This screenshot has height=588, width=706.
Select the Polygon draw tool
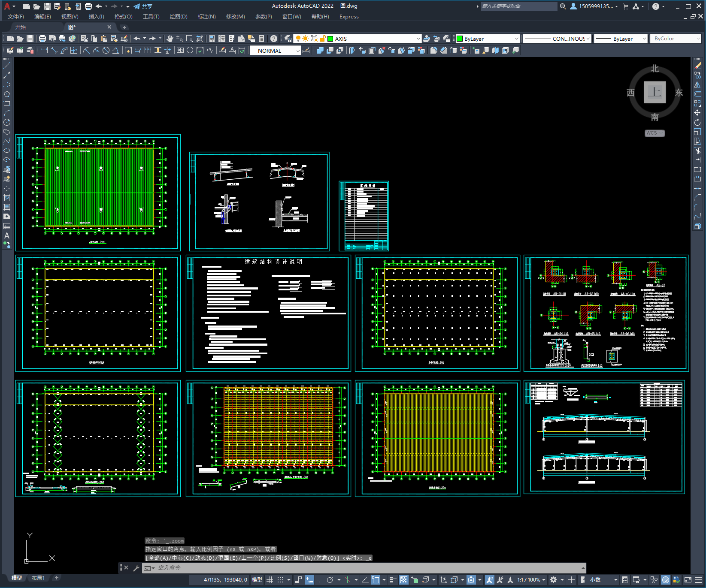pos(7,94)
